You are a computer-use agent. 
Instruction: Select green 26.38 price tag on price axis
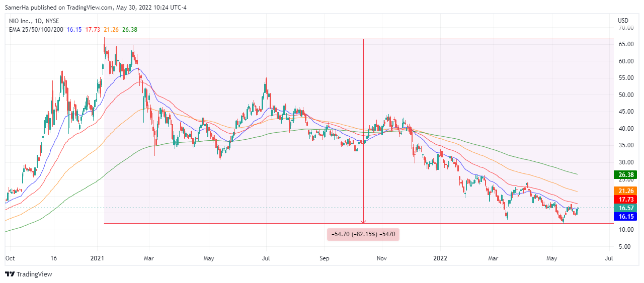coord(625,175)
